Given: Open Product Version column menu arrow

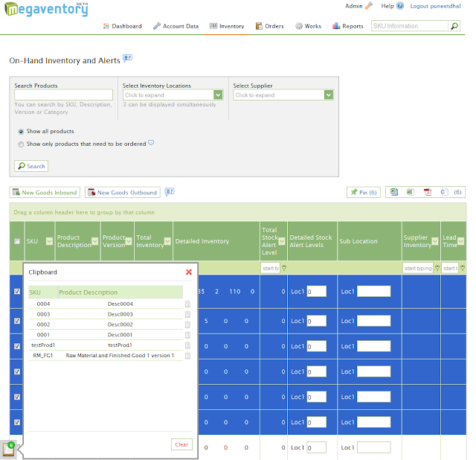Looking at the screenshot, I should point(129,241).
